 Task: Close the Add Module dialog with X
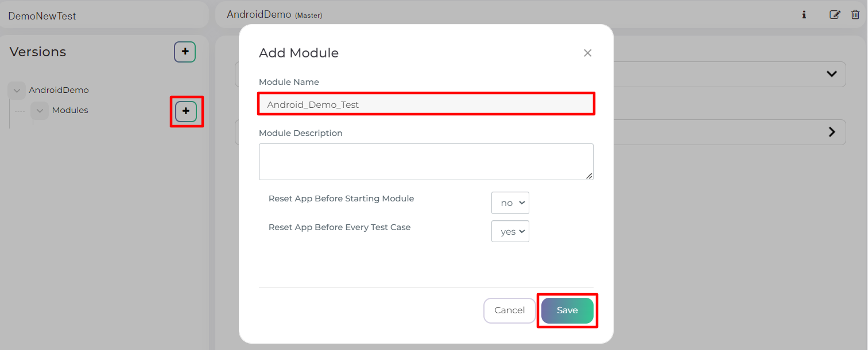(x=587, y=53)
